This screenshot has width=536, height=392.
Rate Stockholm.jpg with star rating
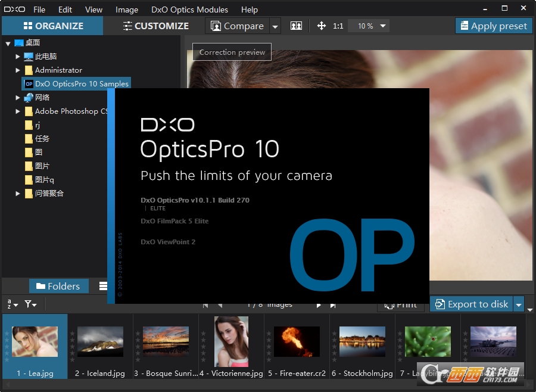click(x=334, y=346)
